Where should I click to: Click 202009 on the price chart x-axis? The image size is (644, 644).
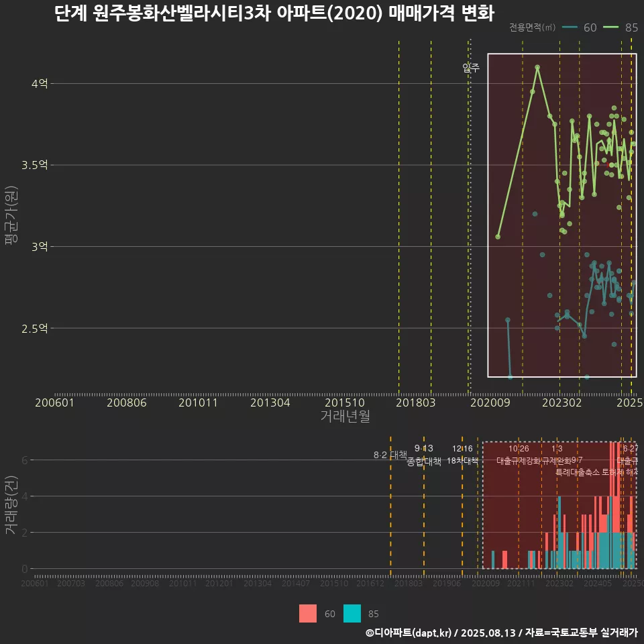pos(490,402)
